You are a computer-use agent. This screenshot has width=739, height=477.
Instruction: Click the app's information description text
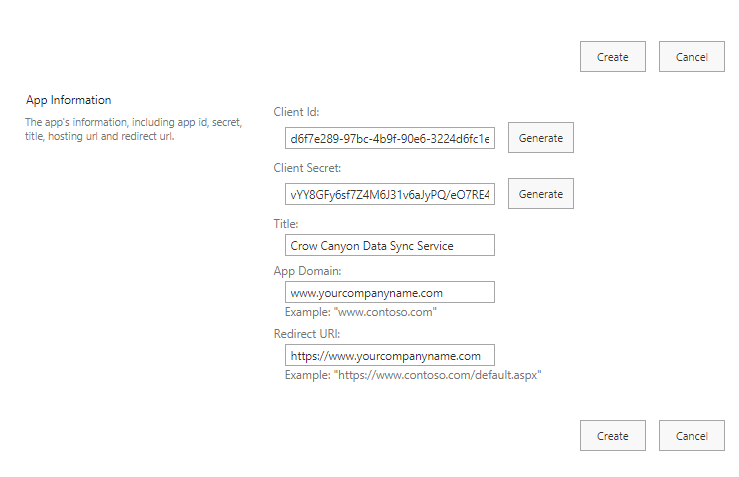click(132, 129)
